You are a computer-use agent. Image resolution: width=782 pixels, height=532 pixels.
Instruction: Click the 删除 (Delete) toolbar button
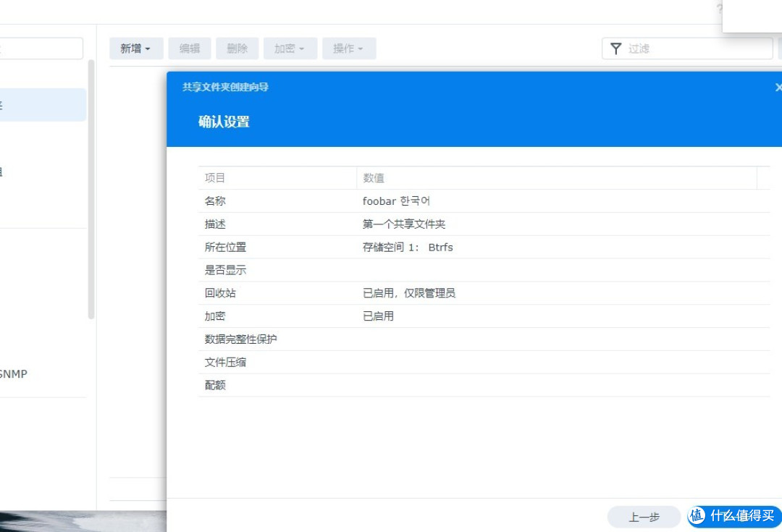point(237,48)
